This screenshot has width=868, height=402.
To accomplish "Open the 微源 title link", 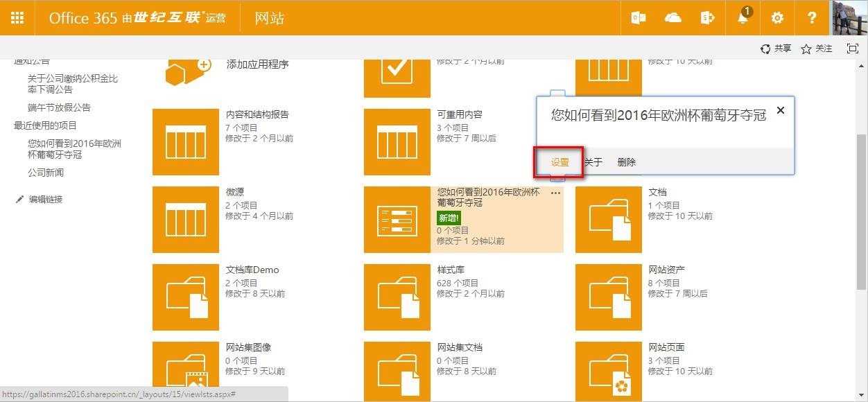I will click(234, 192).
